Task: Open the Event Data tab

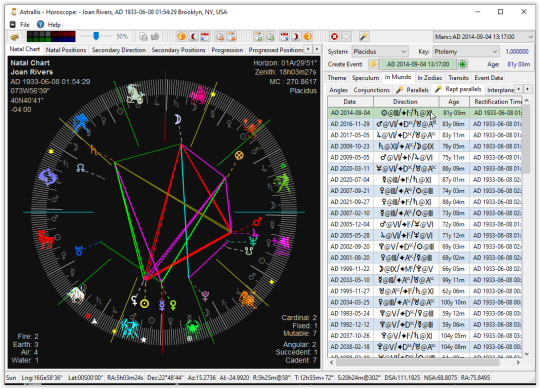Action: [x=489, y=78]
